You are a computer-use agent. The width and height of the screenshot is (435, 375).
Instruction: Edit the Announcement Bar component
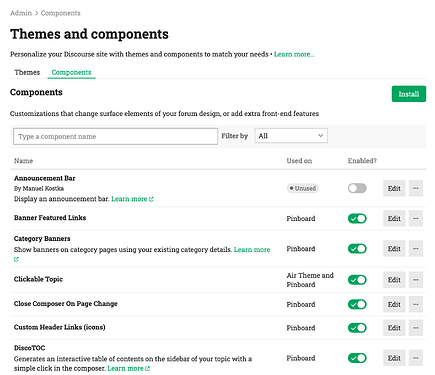tap(394, 188)
